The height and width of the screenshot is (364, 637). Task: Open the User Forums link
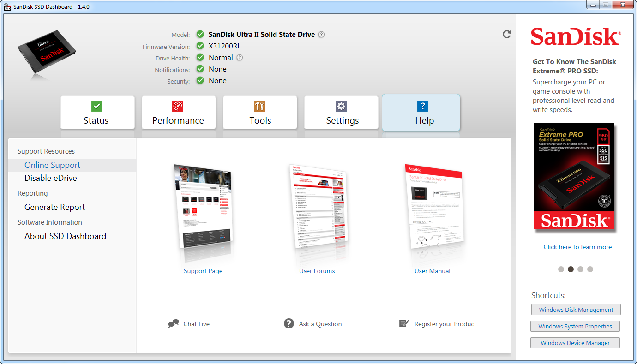tap(317, 271)
